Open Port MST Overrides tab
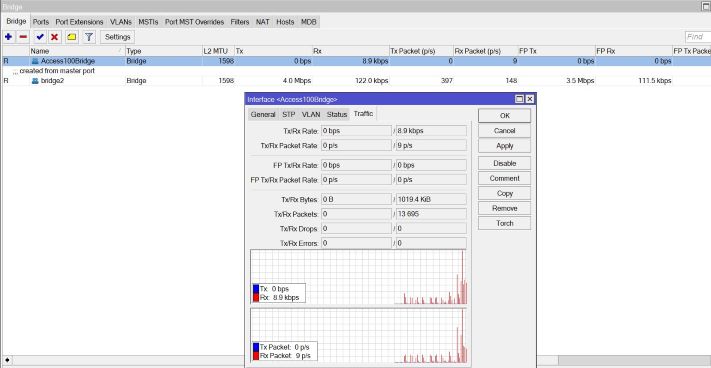Viewport: 711px width, 368px height. click(194, 22)
